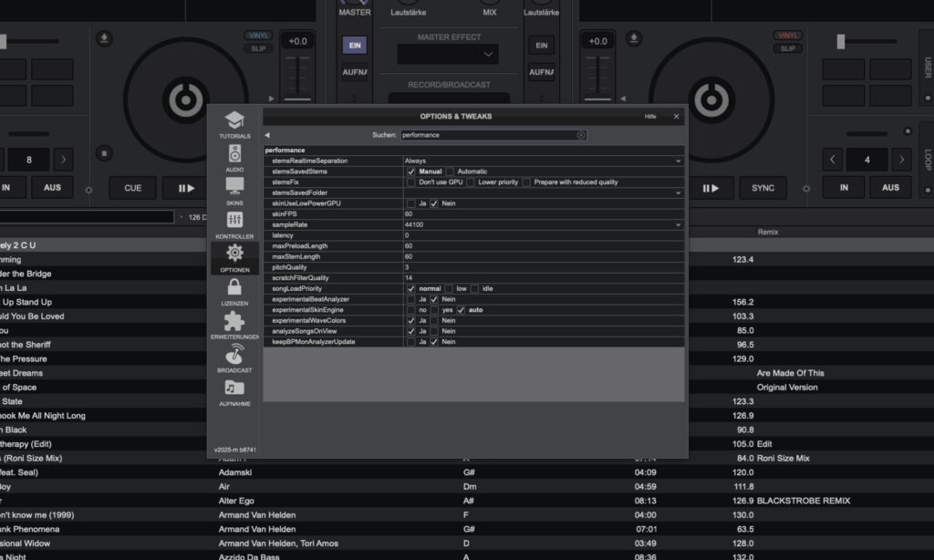Clear the performance search field

(581, 135)
